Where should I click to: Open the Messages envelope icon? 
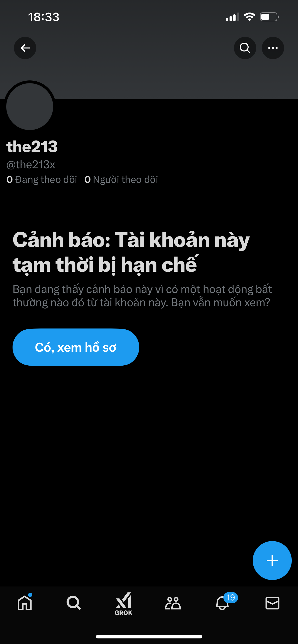(x=272, y=603)
